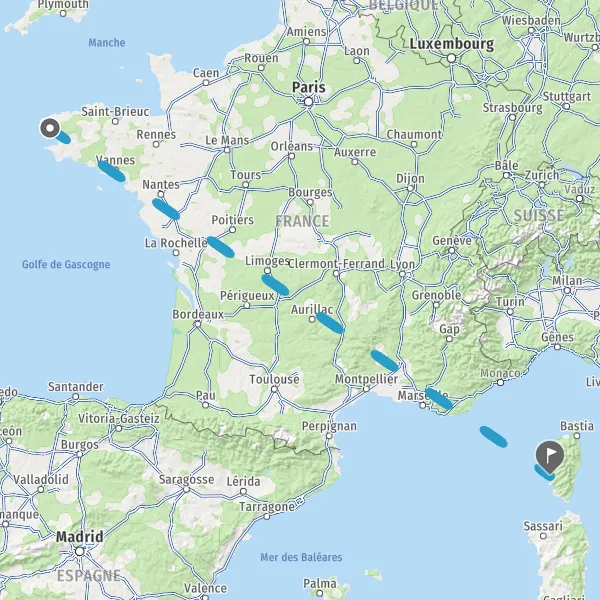600x600 pixels.
Task: Click the Mer des Baléares label
Action: (301, 557)
